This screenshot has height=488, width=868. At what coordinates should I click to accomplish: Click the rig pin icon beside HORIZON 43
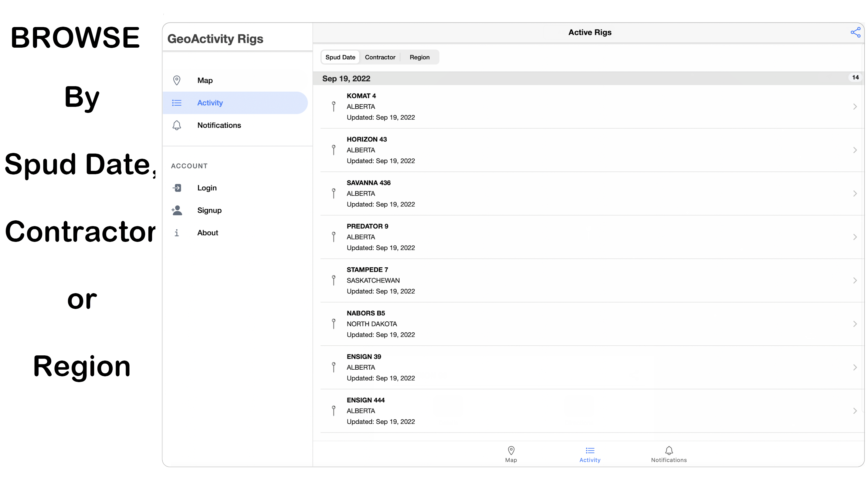coord(334,150)
